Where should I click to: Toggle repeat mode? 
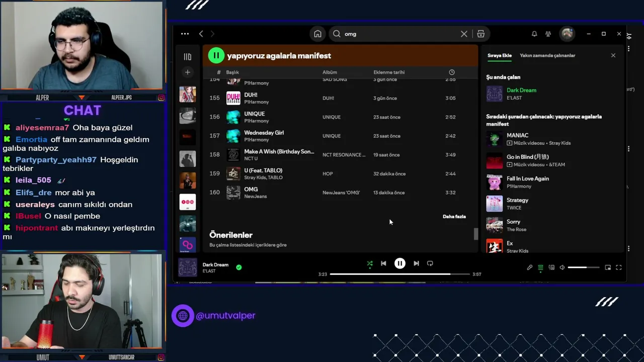(x=430, y=263)
